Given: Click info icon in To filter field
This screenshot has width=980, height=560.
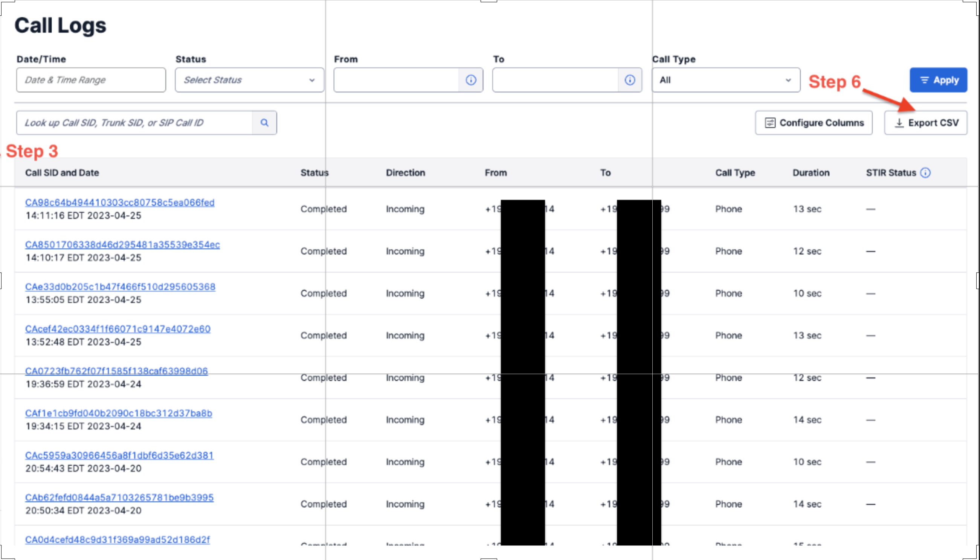Looking at the screenshot, I should pyautogui.click(x=630, y=80).
